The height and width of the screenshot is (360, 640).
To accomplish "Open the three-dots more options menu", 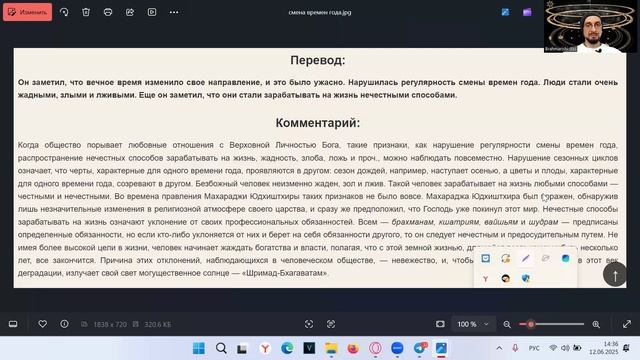I will [174, 12].
